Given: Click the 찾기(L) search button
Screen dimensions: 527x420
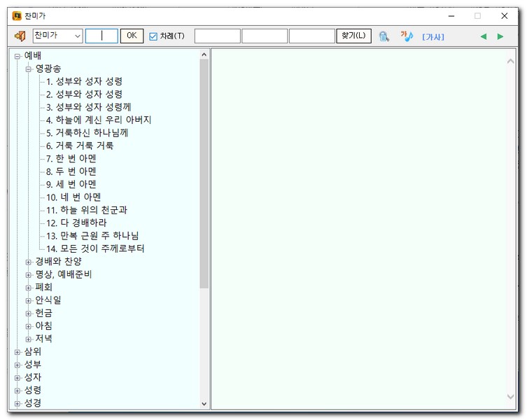Looking at the screenshot, I should coord(353,36).
